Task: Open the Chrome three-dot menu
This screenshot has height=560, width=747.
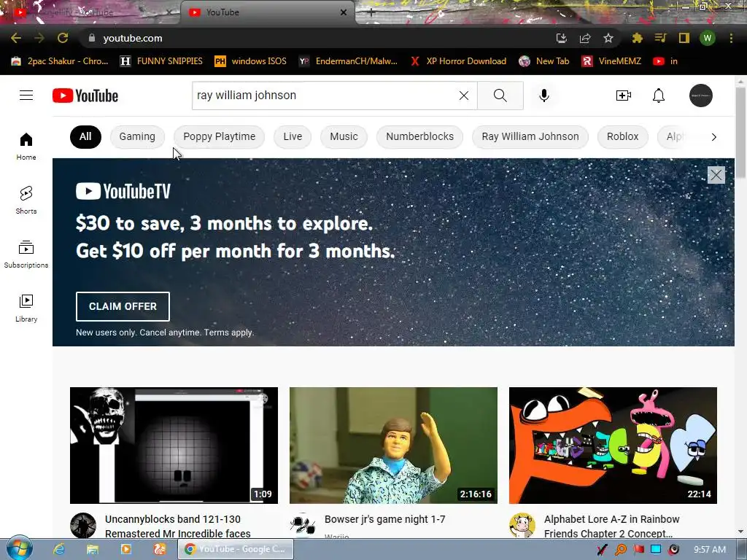Action: 731,38
